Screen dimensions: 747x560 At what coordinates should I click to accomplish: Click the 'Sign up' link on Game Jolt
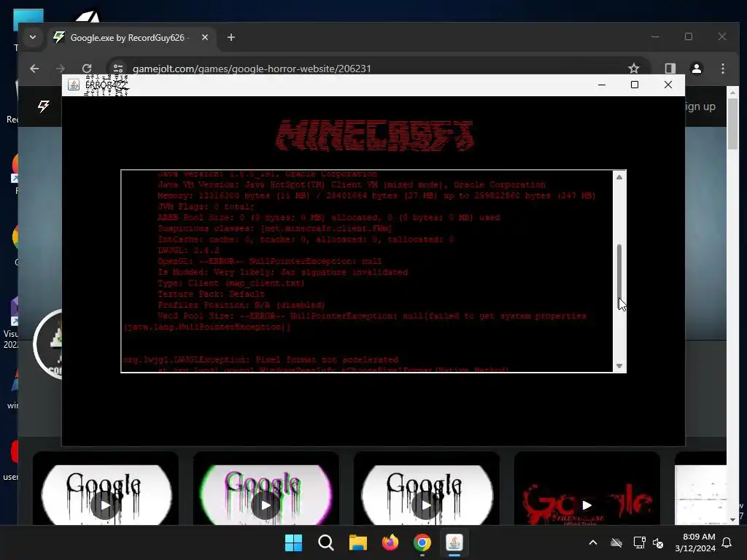(700, 106)
